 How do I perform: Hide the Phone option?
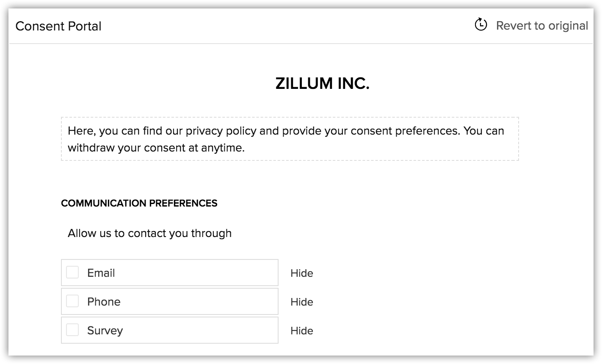301,302
